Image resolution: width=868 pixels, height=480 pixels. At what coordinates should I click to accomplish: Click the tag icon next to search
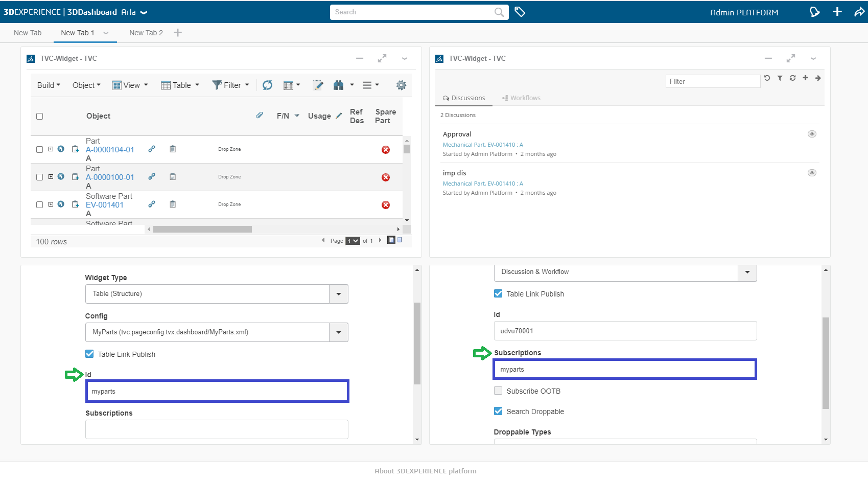[x=520, y=12]
